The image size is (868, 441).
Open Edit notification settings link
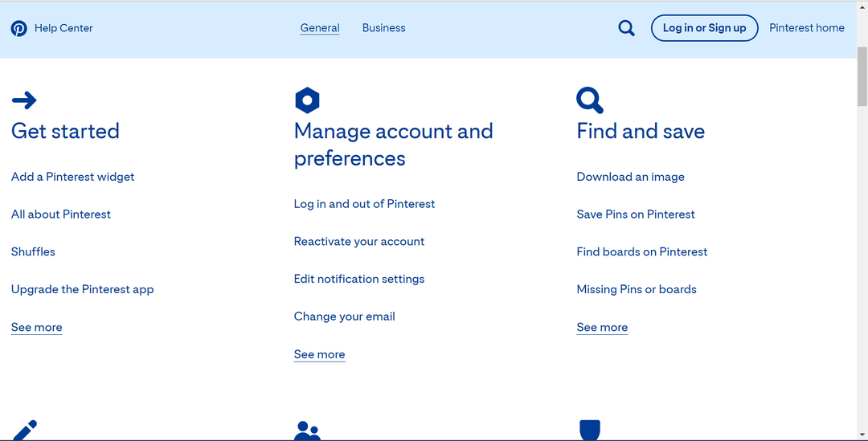point(359,279)
